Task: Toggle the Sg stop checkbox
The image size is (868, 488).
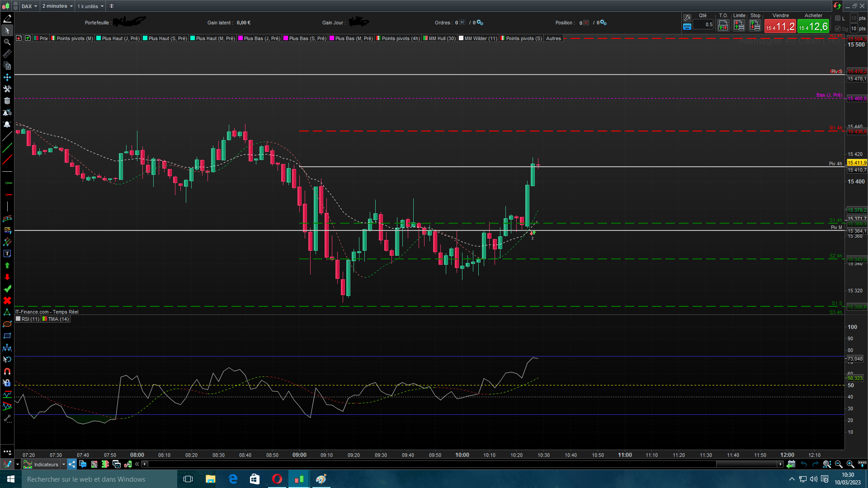Action: (x=838, y=28)
